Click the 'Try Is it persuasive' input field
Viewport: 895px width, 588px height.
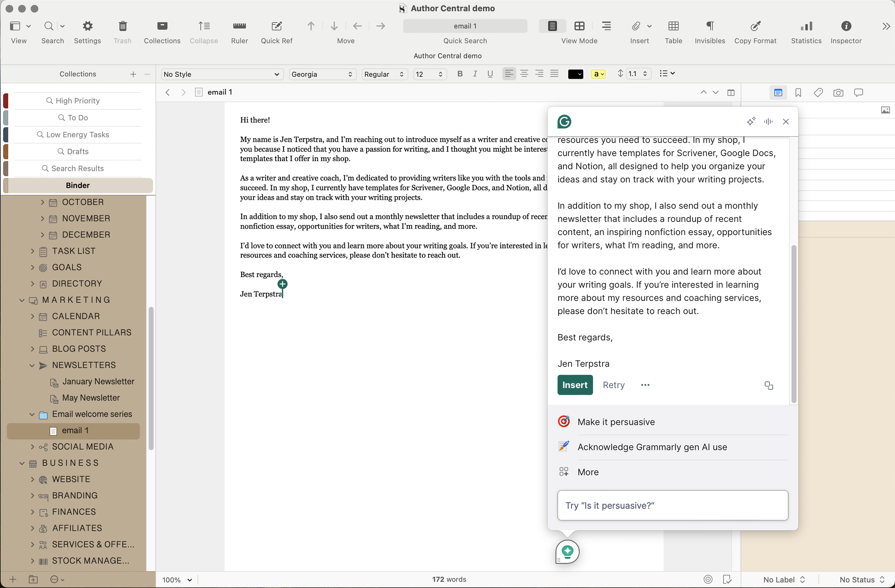point(672,505)
